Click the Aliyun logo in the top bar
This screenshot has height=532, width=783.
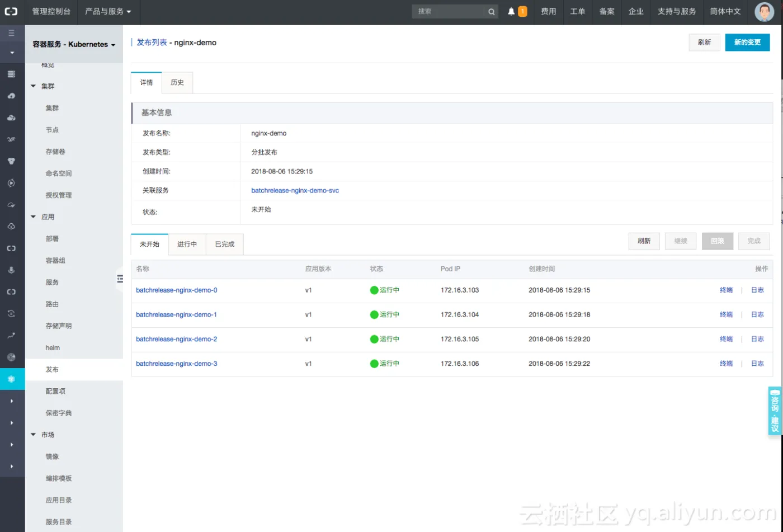(x=11, y=11)
